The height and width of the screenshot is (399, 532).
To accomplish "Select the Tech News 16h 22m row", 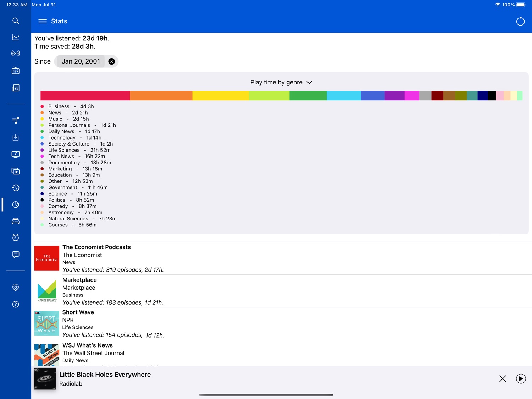I will 73,156.
